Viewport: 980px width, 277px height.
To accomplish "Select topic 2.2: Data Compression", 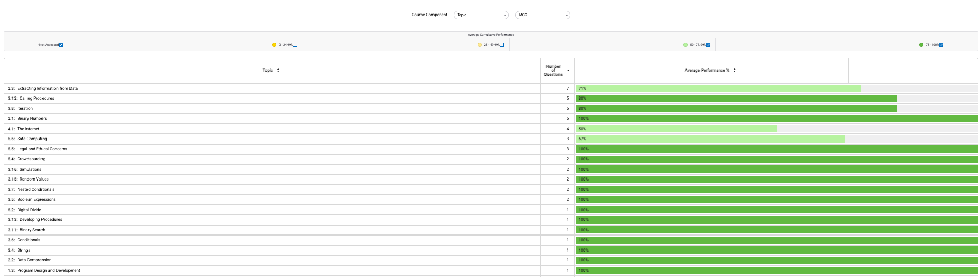I will pyautogui.click(x=30, y=260).
